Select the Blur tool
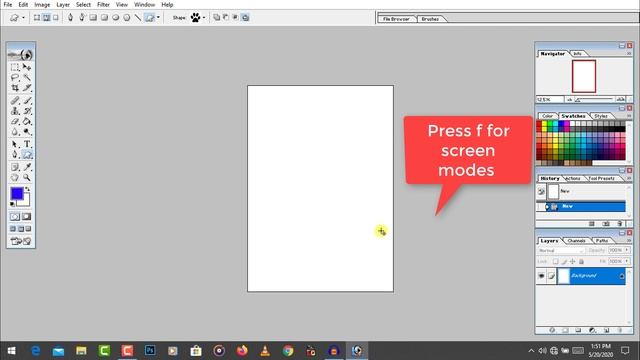Viewport: 640px width, 360px height. pyautogui.click(x=15, y=132)
